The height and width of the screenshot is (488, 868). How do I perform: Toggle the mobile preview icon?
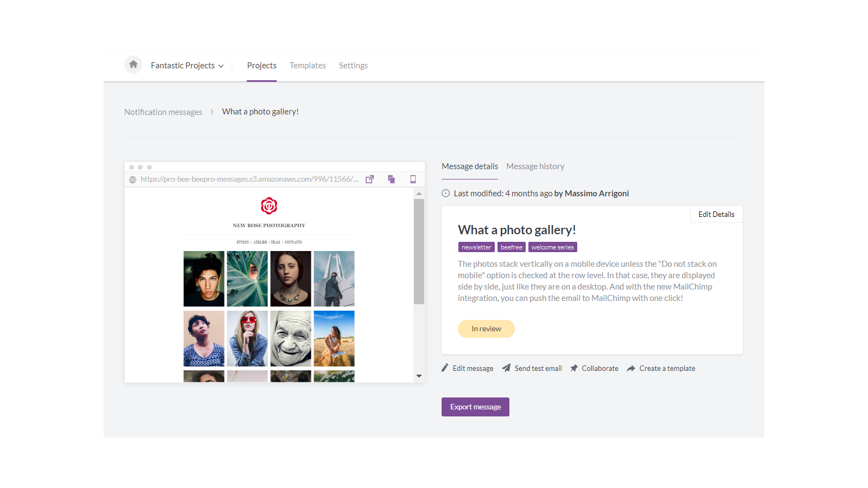[413, 179]
